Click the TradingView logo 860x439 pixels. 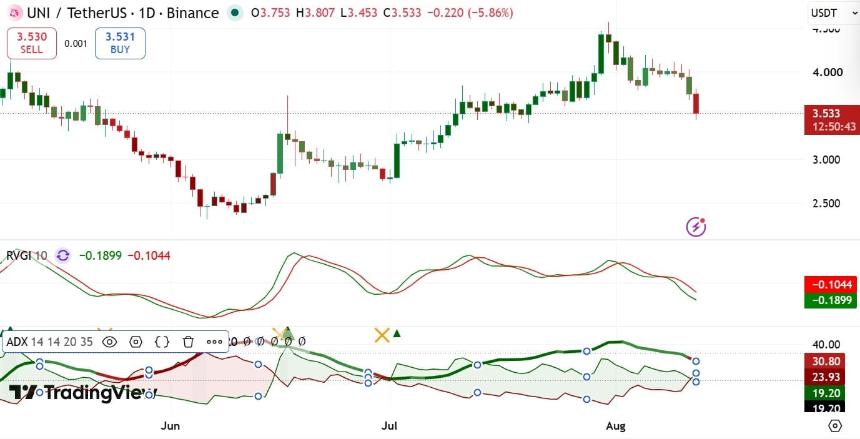[82, 392]
